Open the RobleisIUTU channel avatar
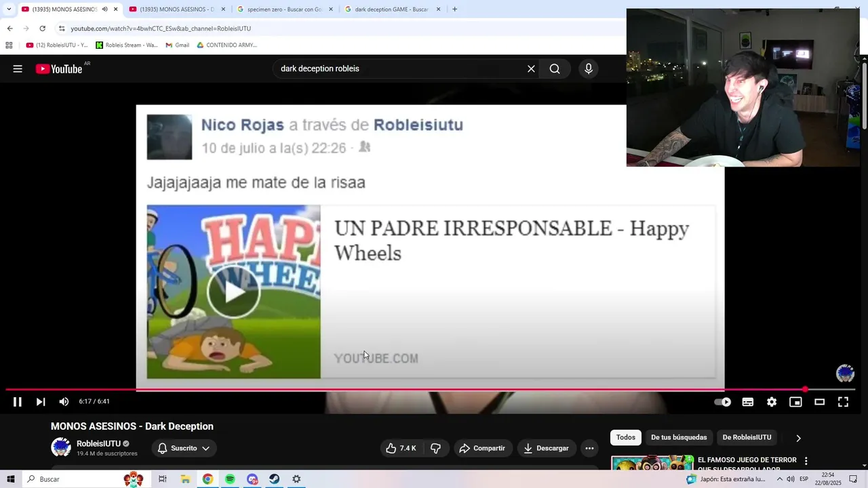 [x=61, y=447]
